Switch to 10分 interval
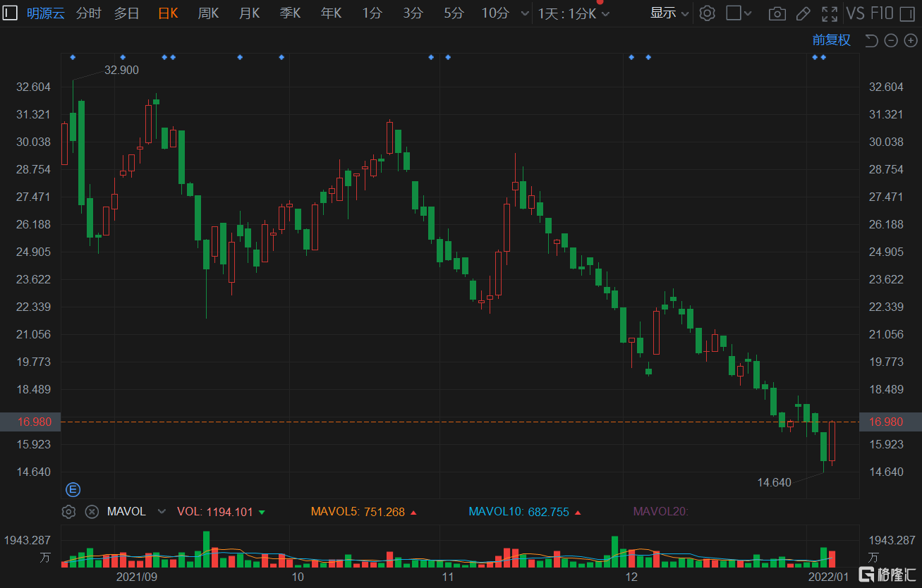 point(495,13)
